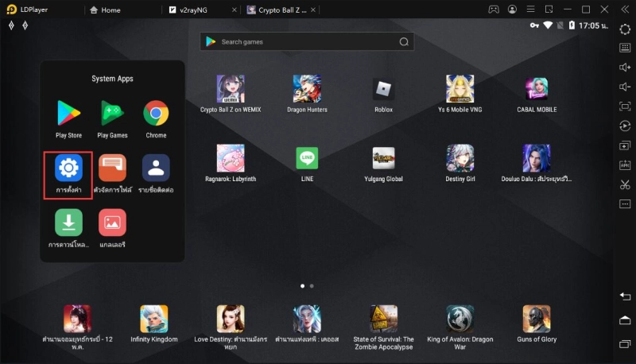Switch to the second home page dot
Image resolution: width=636 pixels, height=364 pixels.
pyautogui.click(x=312, y=286)
